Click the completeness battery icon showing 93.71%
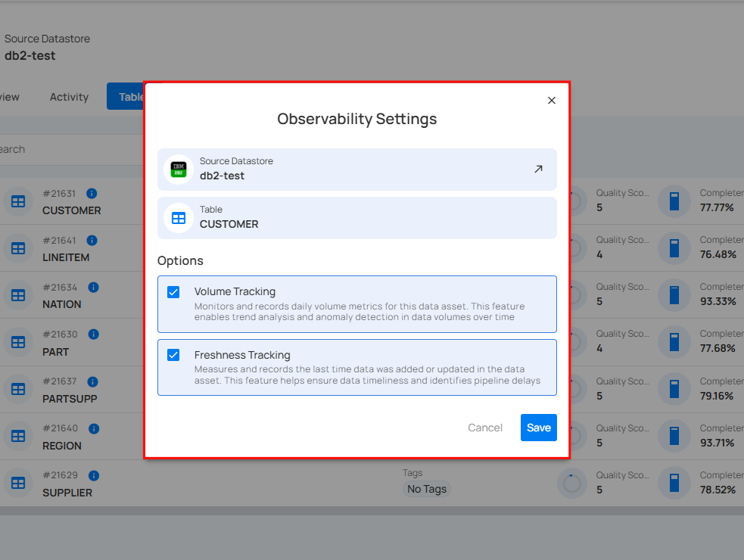This screenshot has width=744, height=560. pos(674,437)
